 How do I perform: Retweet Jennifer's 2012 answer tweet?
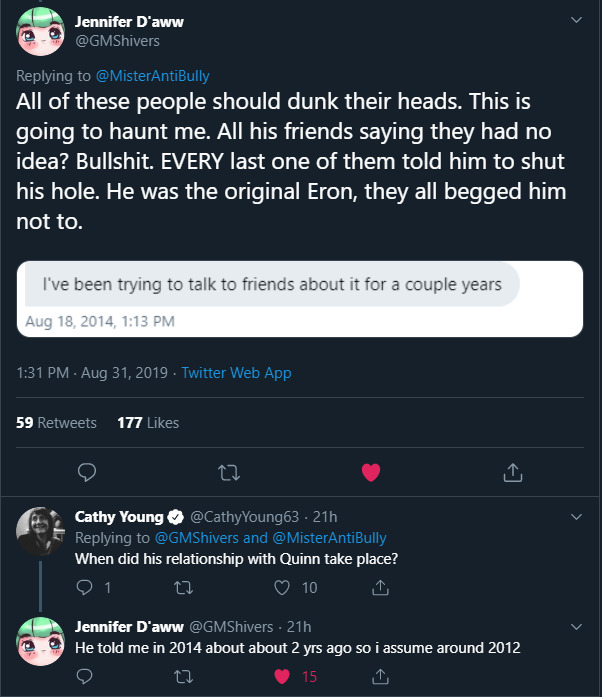coord(182,677)
